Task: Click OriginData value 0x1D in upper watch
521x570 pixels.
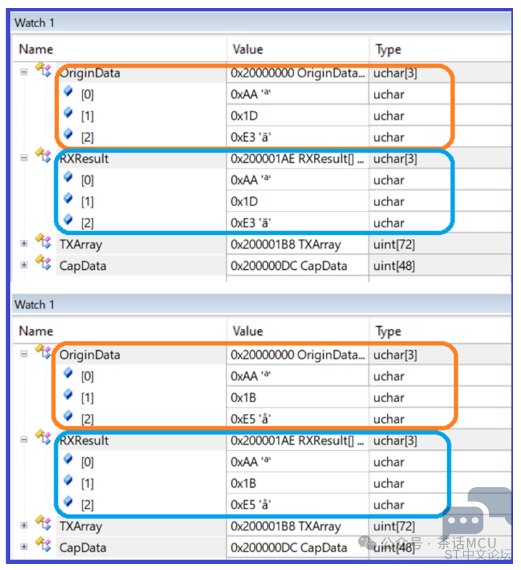Action: click(244, 116)
